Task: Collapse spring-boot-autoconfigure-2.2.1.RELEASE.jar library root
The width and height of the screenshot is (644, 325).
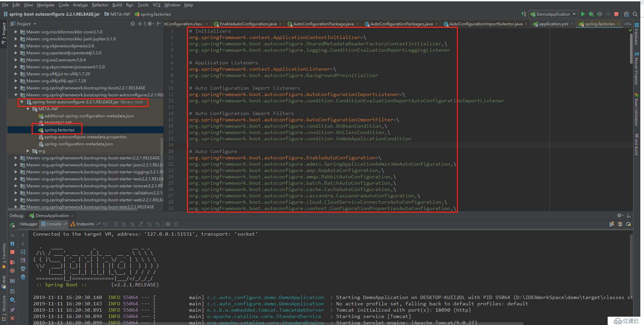Action: coord(22,102)
